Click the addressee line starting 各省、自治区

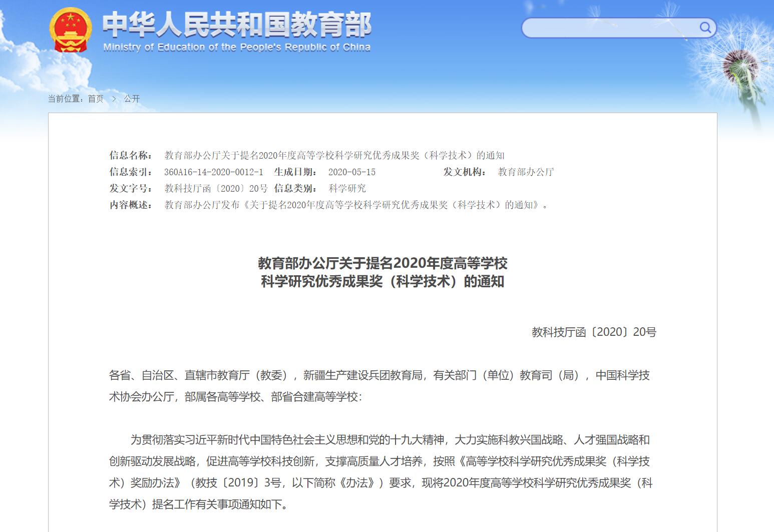(379, 375)
